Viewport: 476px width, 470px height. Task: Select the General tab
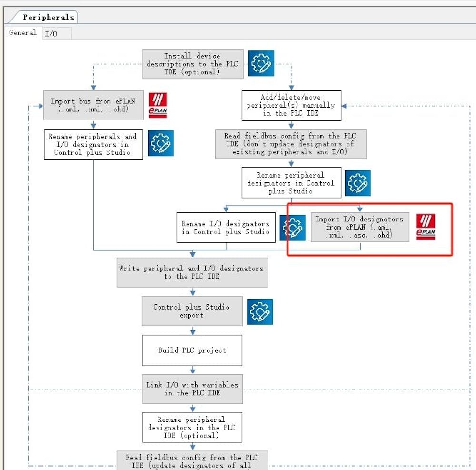pyautogui.click(x=22, y=33)
